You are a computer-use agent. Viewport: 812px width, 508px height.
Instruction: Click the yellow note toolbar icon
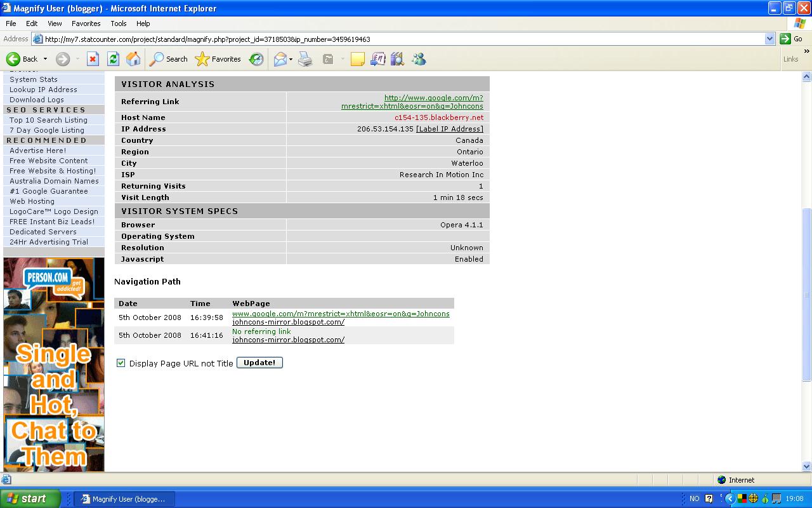coord(358,59)
